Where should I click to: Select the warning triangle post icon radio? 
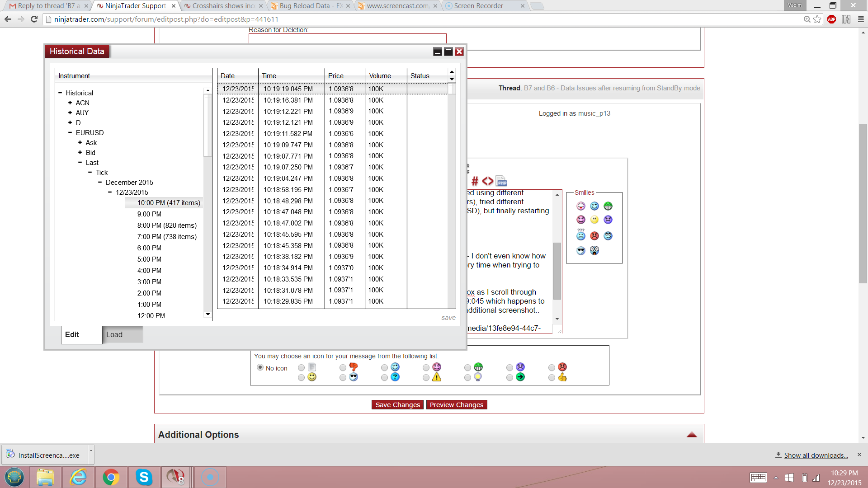click(426, 378)
